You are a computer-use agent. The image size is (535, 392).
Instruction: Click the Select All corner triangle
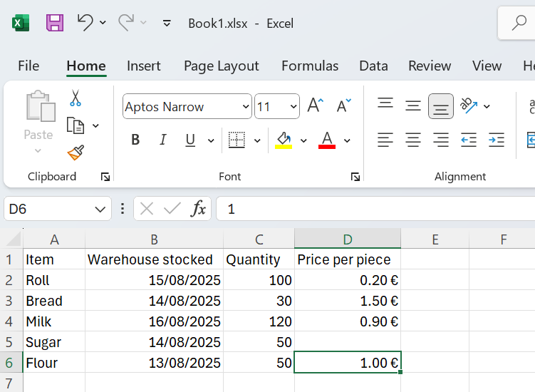[14, 239]
